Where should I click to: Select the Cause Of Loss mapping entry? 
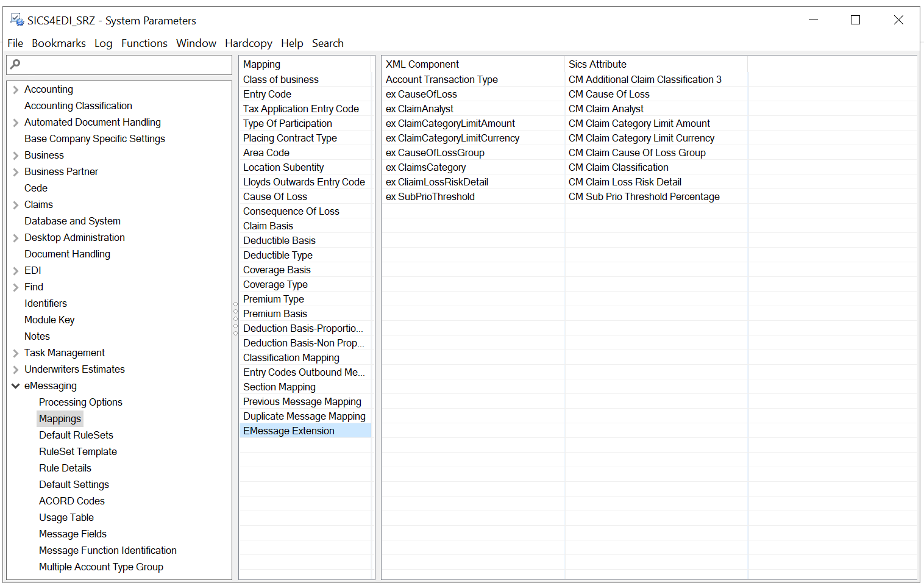275,196
